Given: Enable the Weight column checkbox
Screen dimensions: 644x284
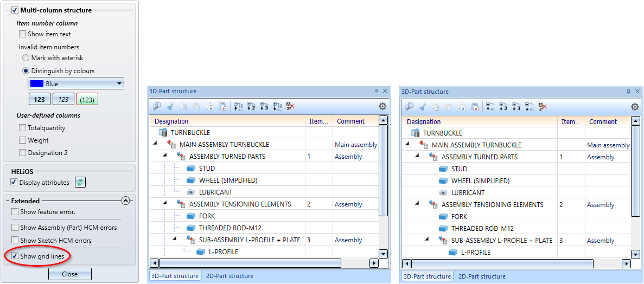Looking at the screenshot, I should 23,140.
